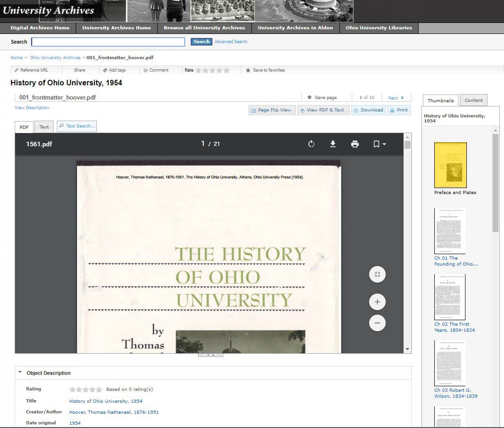
Task: Open Advanced Search link
Action: (231, 41)
